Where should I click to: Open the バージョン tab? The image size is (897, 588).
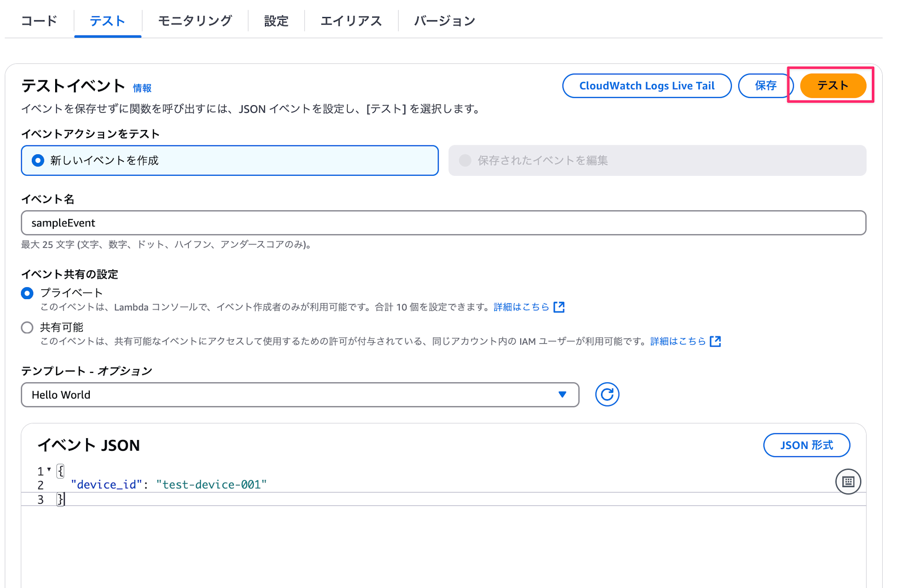pyautogui.click(x=444, y=21)
